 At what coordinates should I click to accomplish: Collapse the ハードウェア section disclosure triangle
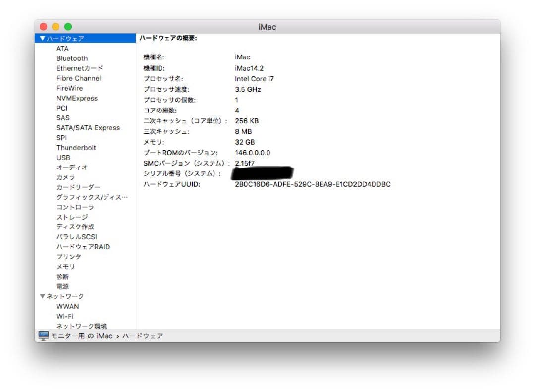coord(43,38)
